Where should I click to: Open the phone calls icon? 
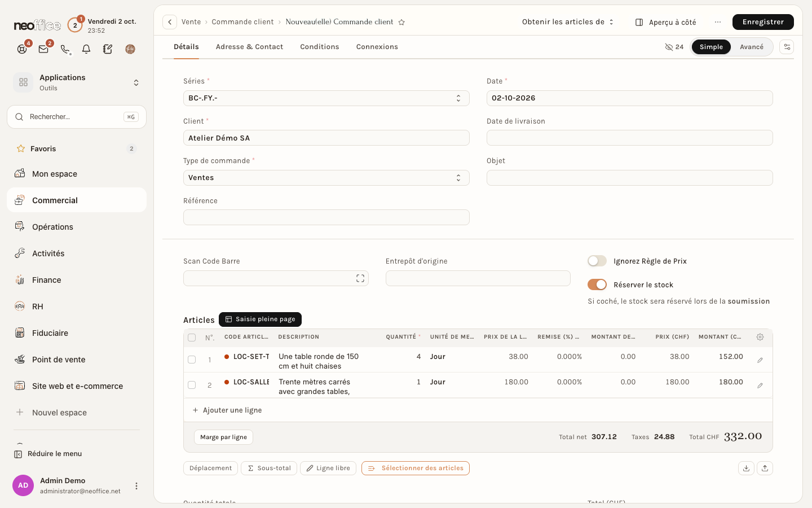(x=65, y=49)
